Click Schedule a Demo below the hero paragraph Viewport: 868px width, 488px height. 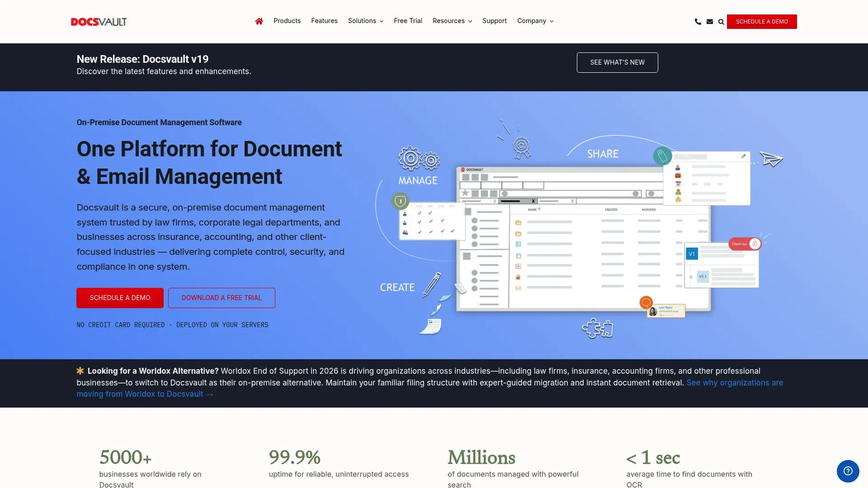coord(120,298)
